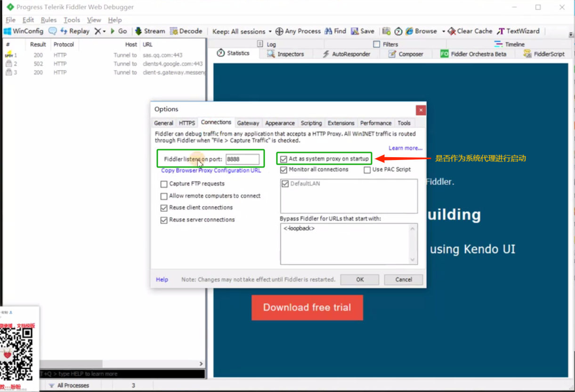The image size is (575, 392).
Task: Open the Rules menu
Action: pos(49,20)
